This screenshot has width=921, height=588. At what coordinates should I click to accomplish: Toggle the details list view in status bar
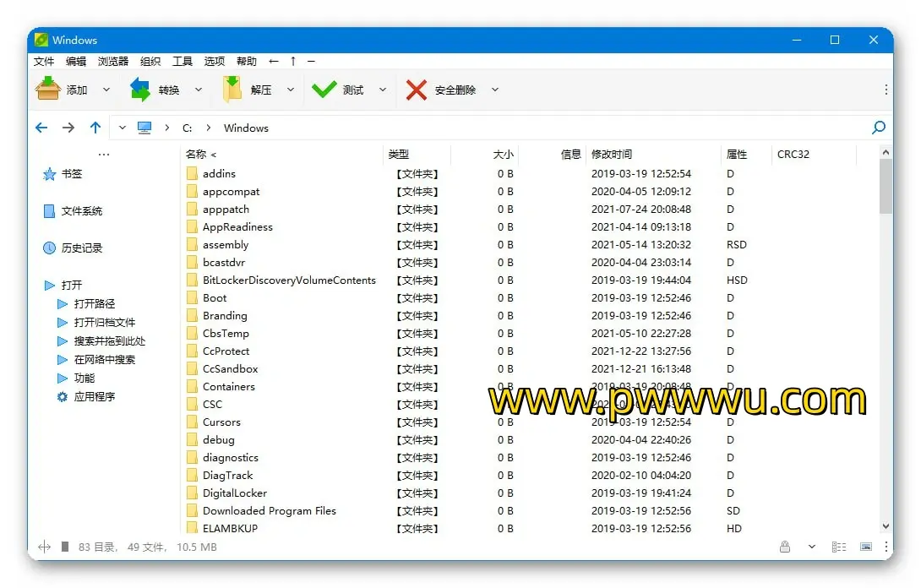tap(839, 547)
